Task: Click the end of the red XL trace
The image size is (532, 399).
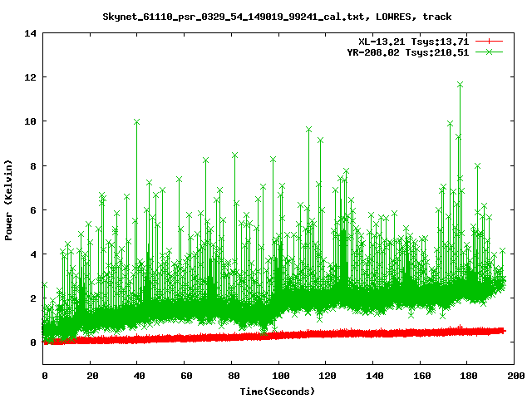Action: coord(502,331)
